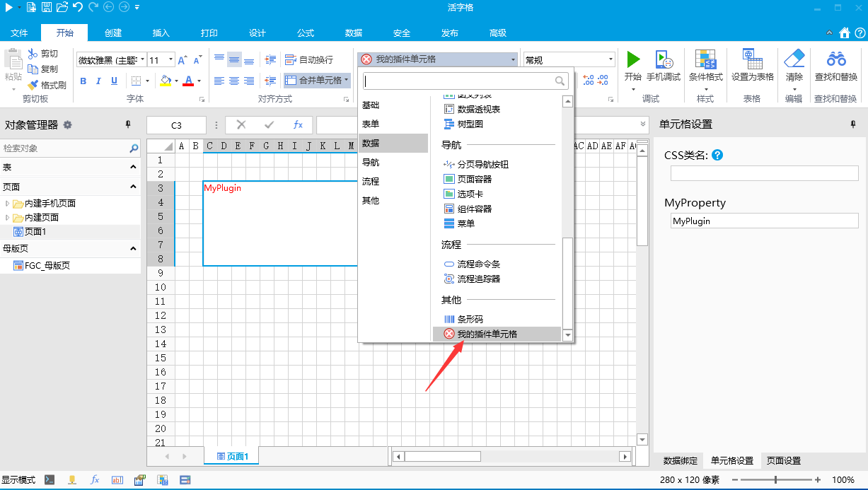Choose 分页导航按钮 cell type

pos(476,164)
